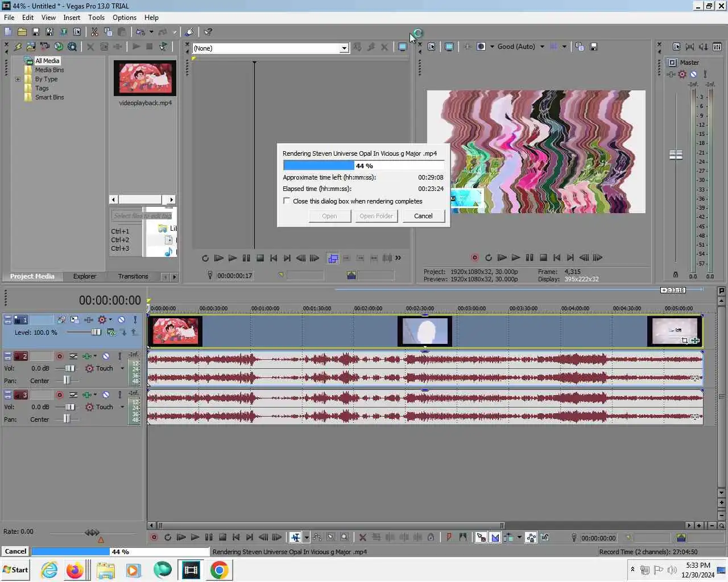Viewport: 728px width, 582px height.
Task: Open track 1 Track FX dropdown arrow
Action: pyautogui.click(x=110, y=320)
